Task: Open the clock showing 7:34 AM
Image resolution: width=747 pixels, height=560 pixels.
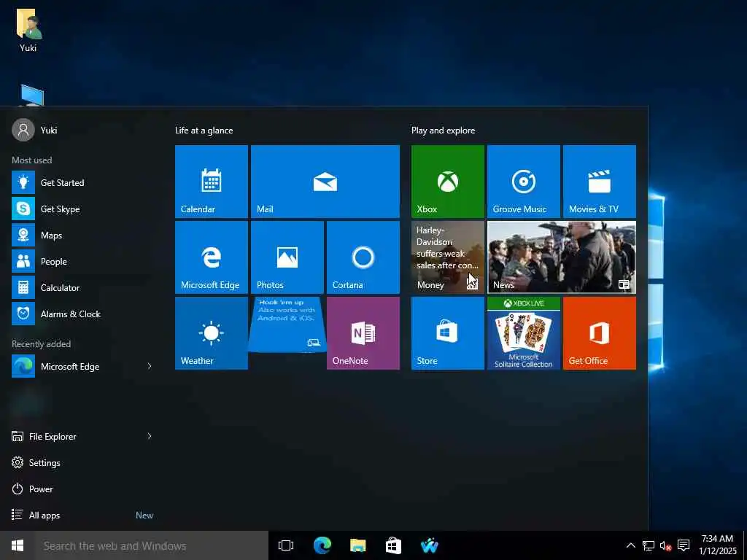Action: (x=718, y=545)
